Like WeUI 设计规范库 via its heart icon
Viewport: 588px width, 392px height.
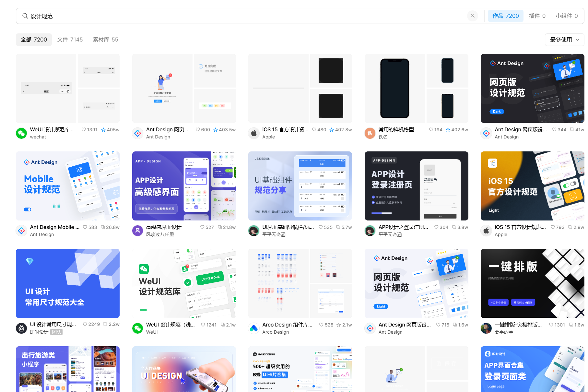click(x=84, y=130)
